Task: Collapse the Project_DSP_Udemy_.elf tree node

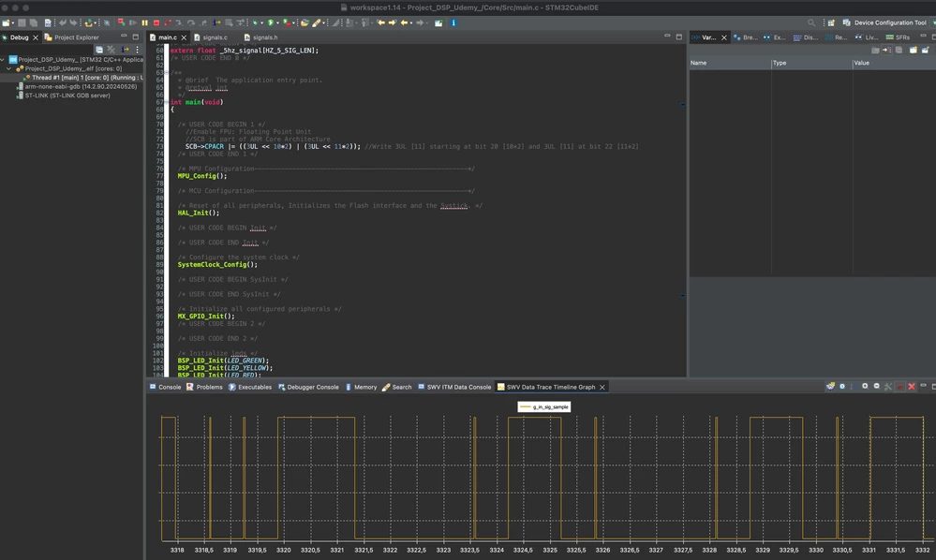Action: 9,68
